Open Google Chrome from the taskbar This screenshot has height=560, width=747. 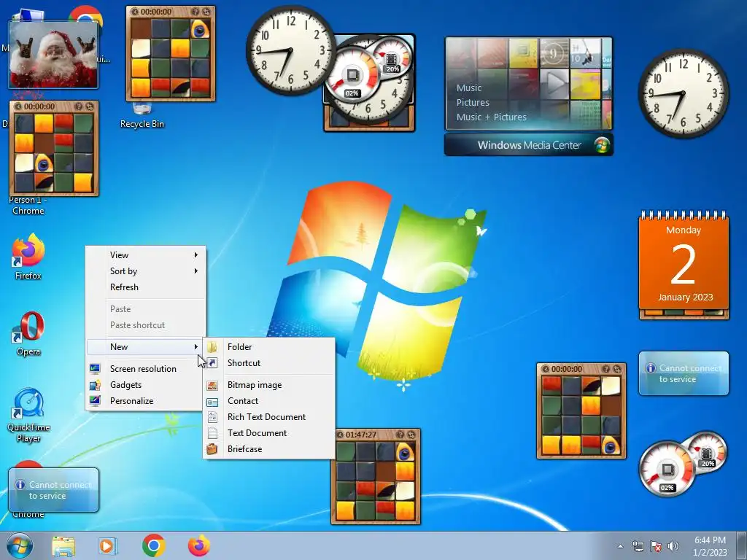coord(153,545)
